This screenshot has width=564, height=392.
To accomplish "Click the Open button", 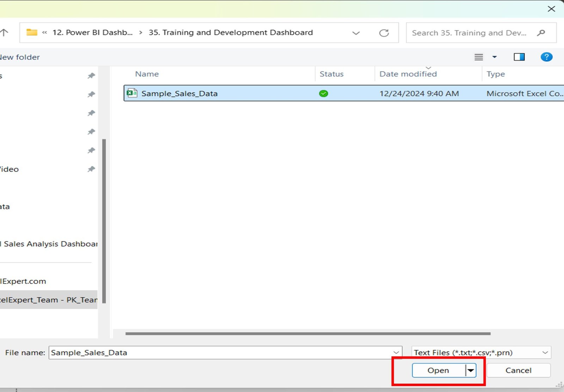I will (438, 370).
